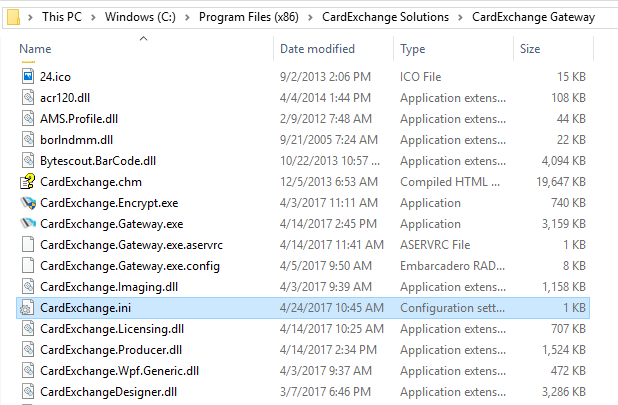This screenshot has width=618, height=405.
Task: Select the file named CardExchange.ini
Action: (x=86, y=308)
